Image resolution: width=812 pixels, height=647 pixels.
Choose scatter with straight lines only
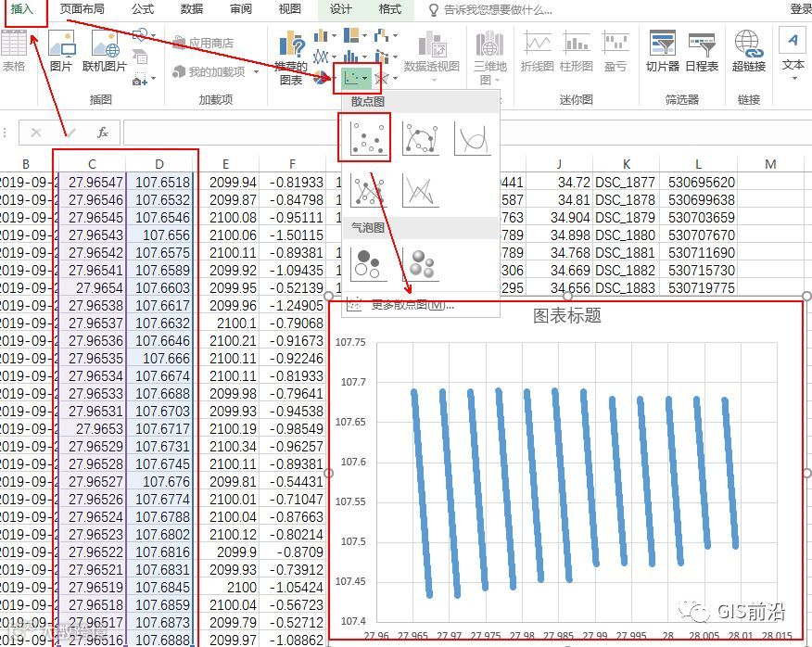[x=421, y=190]
